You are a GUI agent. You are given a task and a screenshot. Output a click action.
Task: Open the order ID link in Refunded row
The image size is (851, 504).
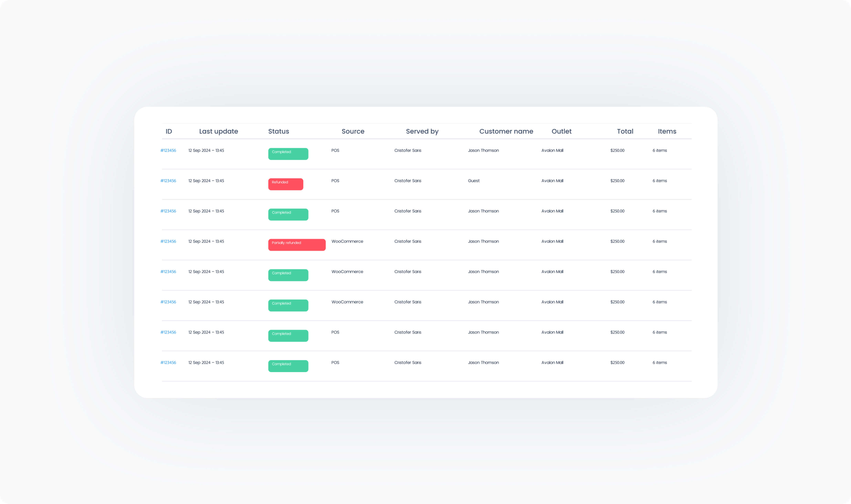(x=168, y=181)
